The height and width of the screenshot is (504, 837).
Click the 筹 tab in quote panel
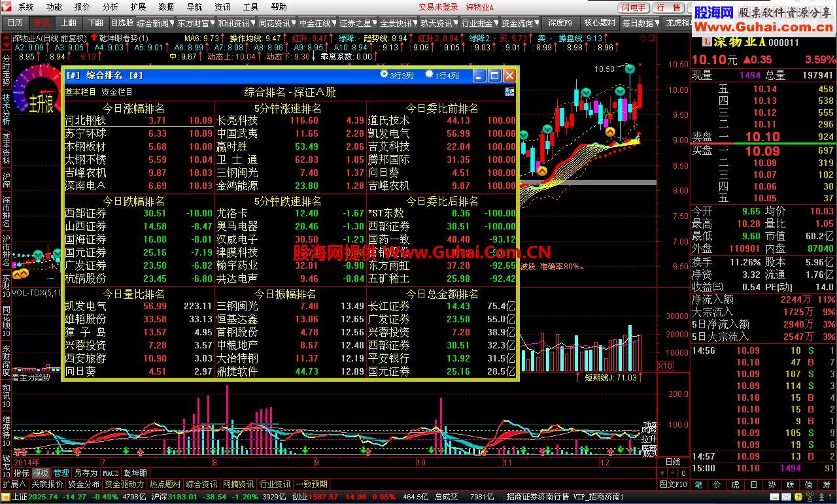(x=827, y=484)
